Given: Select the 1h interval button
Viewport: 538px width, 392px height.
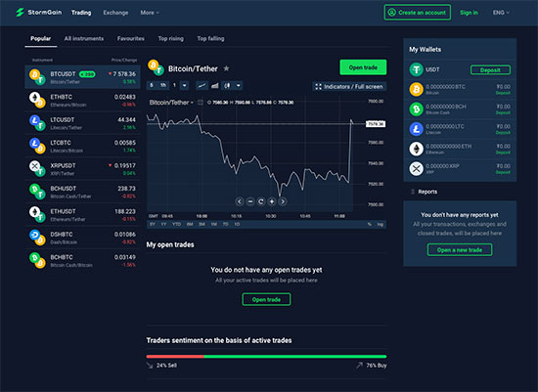Looking at the screenshot, I should pos(163,85).
